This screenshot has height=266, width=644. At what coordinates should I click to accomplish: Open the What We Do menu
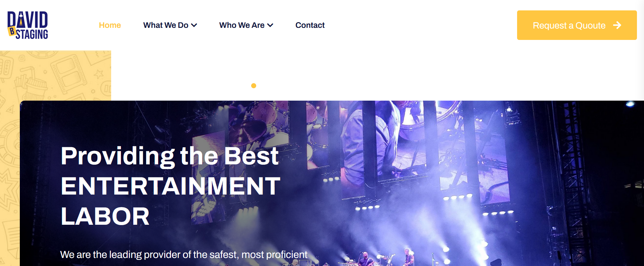click(x=170, y=25)
